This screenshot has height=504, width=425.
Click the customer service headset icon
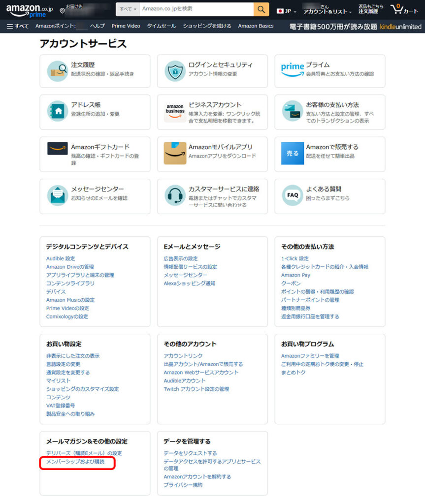pyautogui.click(x=175, y=195)
